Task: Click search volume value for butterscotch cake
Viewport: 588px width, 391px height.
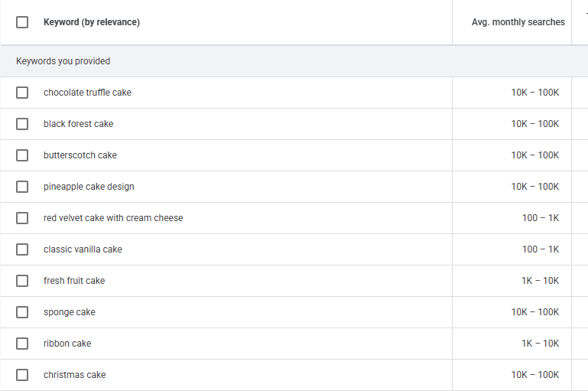Action: [x=535, y=155]
